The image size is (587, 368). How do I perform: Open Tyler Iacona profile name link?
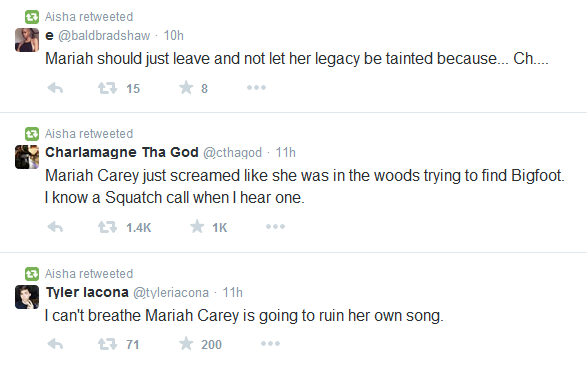click(87, 292)
